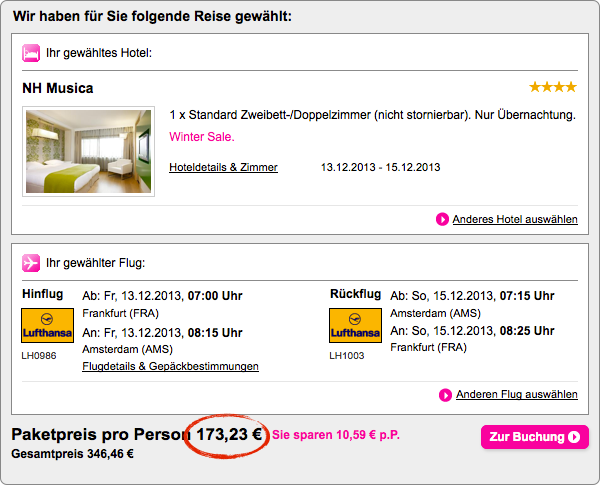Click the arrow inside Zur Buchung button
Screen dimensions: 600x485
574,437
